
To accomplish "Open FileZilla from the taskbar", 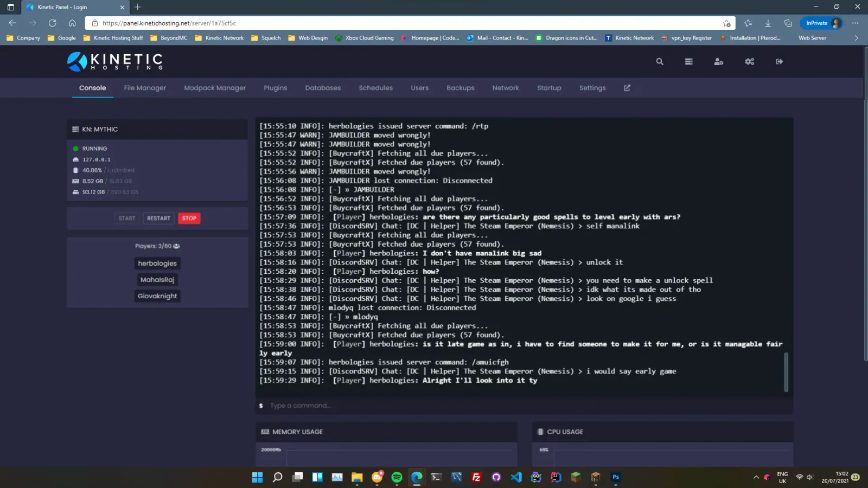I will click(476, 477).
